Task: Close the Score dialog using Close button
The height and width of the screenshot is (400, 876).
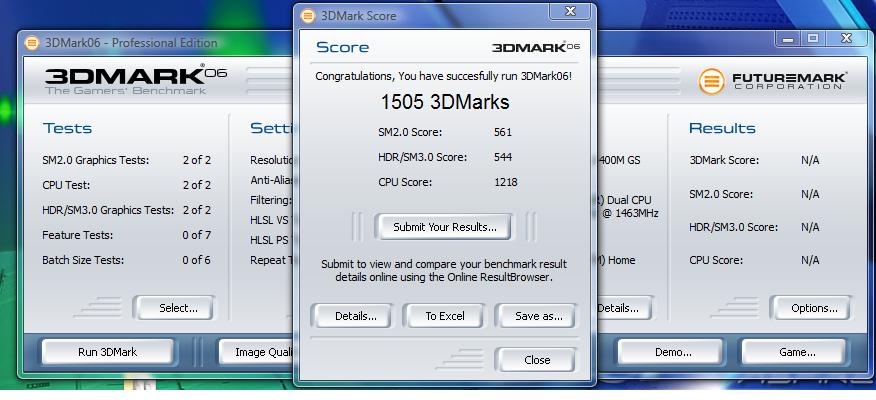Action: coord(537,360)
